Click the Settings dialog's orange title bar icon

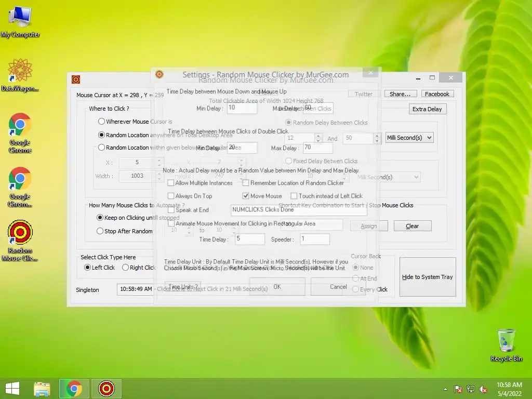pos(159,74)
